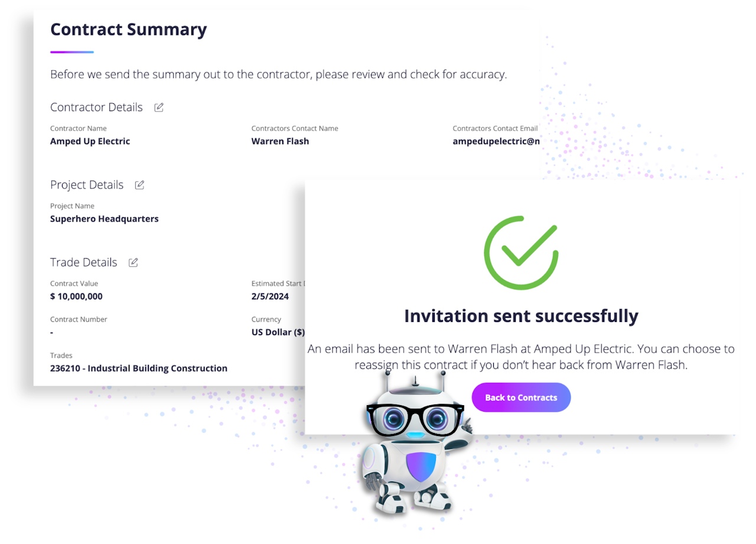This screenshot has height=544, width=756.
Task: Click the Contractor Details section title
Action: point(96,108)
